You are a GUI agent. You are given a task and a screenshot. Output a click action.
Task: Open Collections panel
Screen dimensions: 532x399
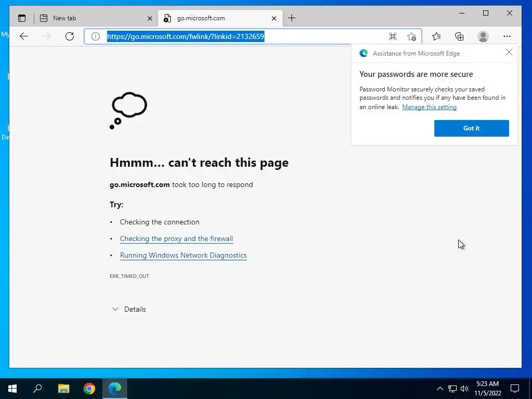459,36
